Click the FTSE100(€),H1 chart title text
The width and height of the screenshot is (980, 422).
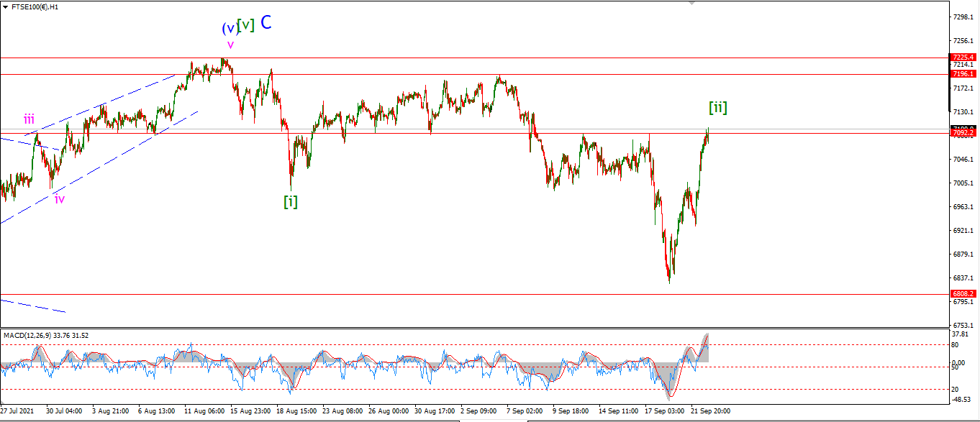pyautogui.click(x=35, y=6)
